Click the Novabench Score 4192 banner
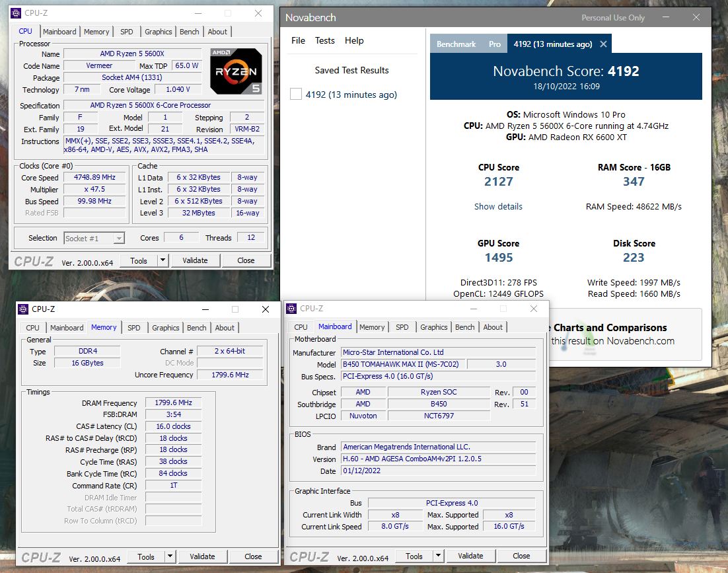The image size is (728, 573). (566, 77)
